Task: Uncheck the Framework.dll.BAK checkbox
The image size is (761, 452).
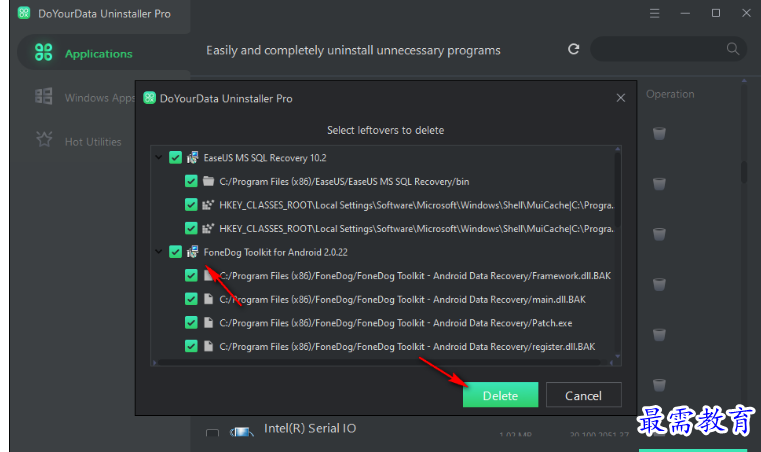Action: 191,276
